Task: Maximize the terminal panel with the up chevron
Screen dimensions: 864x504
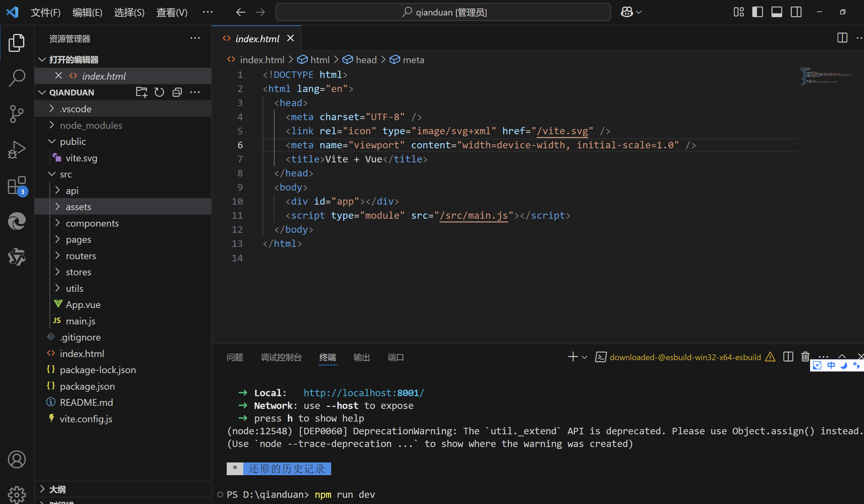Action: click(x=842, y=356)
